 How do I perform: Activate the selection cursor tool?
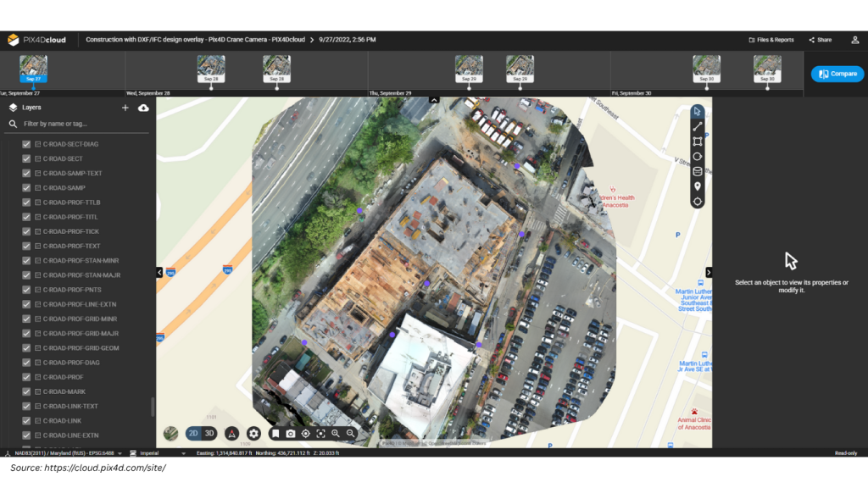697,112
